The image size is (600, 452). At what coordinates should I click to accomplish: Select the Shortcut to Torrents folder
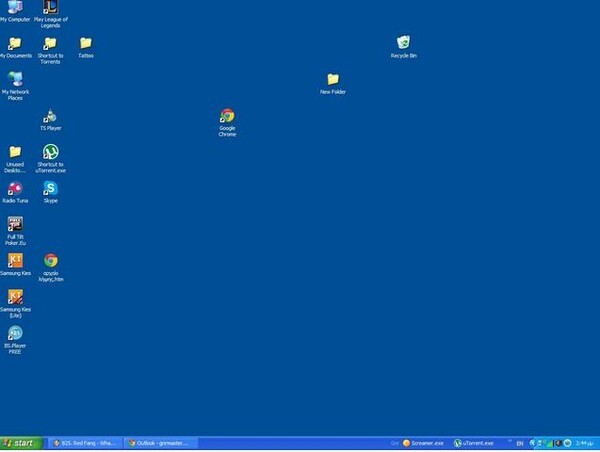coord(50,43)
